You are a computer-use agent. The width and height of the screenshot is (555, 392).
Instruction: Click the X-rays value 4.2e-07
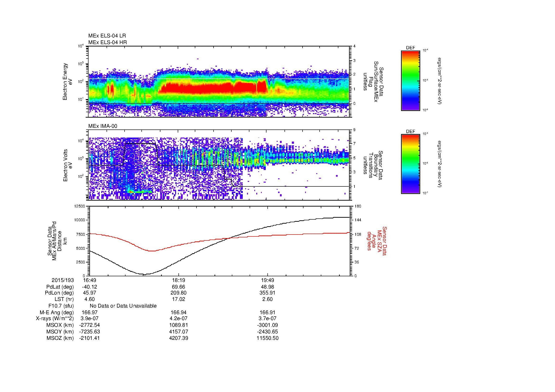click(178, 318)
